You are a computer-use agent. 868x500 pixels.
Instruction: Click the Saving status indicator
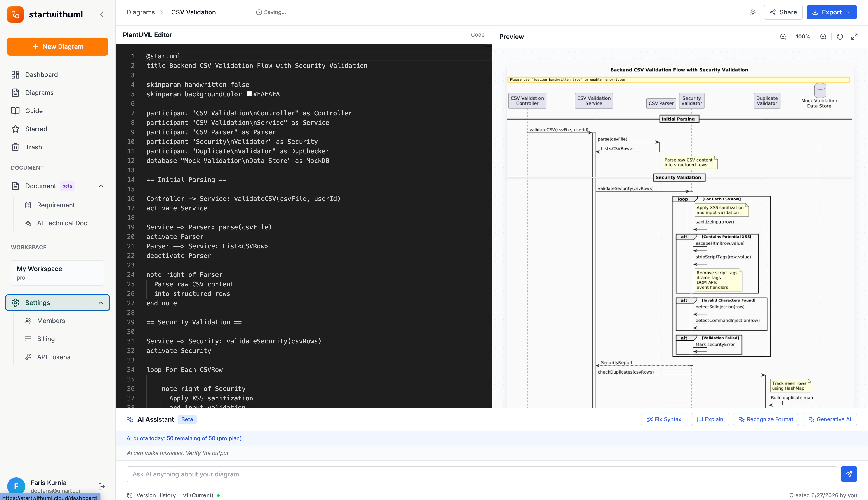271,12
